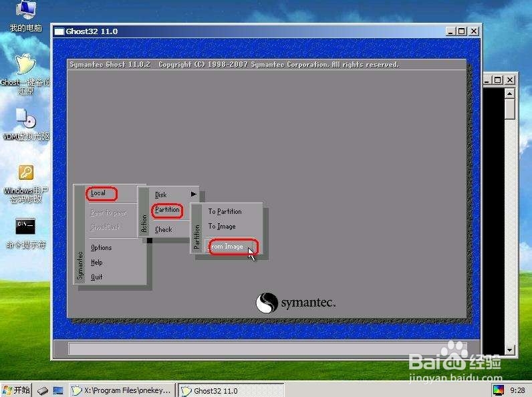This screenshot has height=397, width=532.
Task: Click the 9:28 clock in system tray
Action: coord(517,390)
